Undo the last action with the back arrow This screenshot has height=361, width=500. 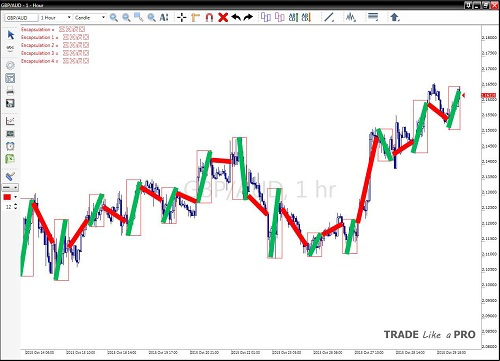[x=236, y=17]
